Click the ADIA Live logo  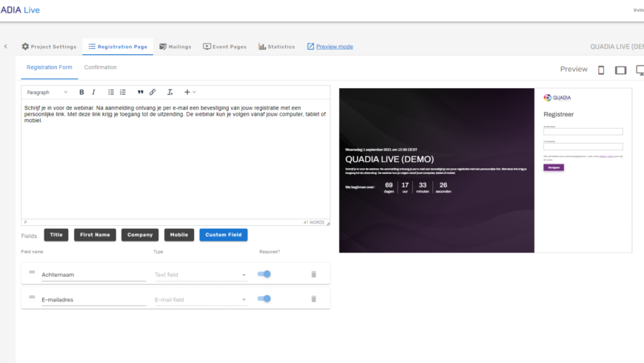tap(20, 10)
